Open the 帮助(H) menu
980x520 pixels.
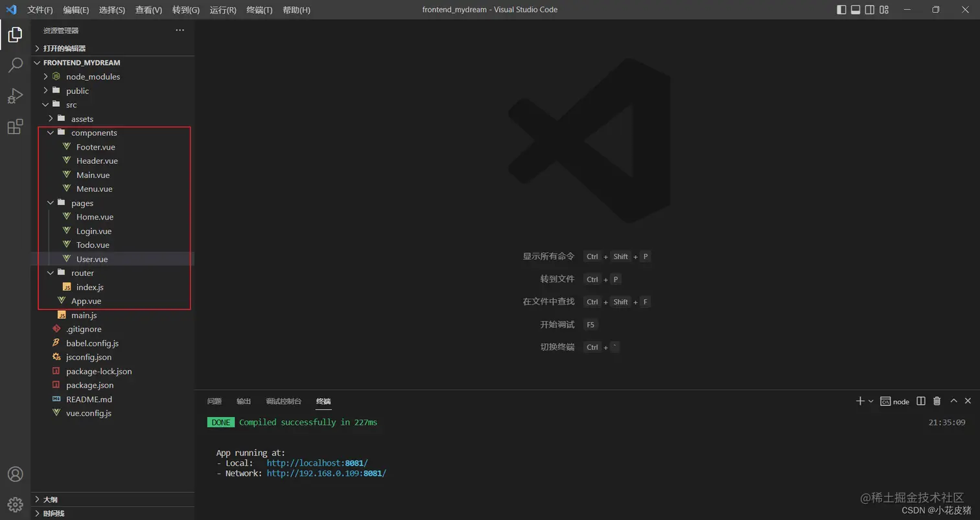tap(296, 10)
